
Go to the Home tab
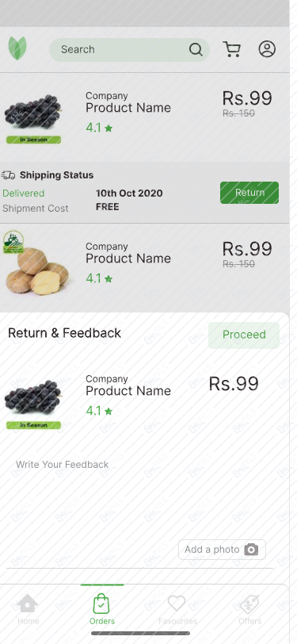tap(28, 609)
